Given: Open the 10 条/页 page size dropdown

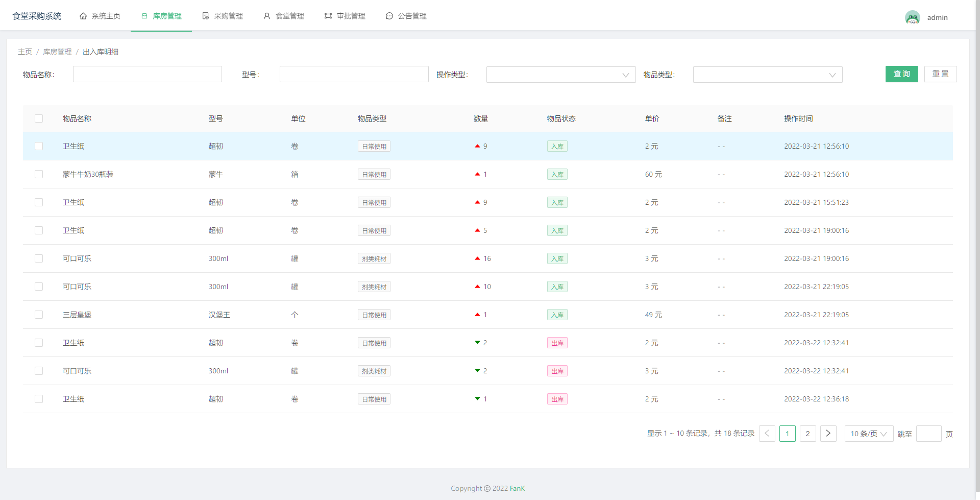Looking at the screenshot, I should point(868,433).
